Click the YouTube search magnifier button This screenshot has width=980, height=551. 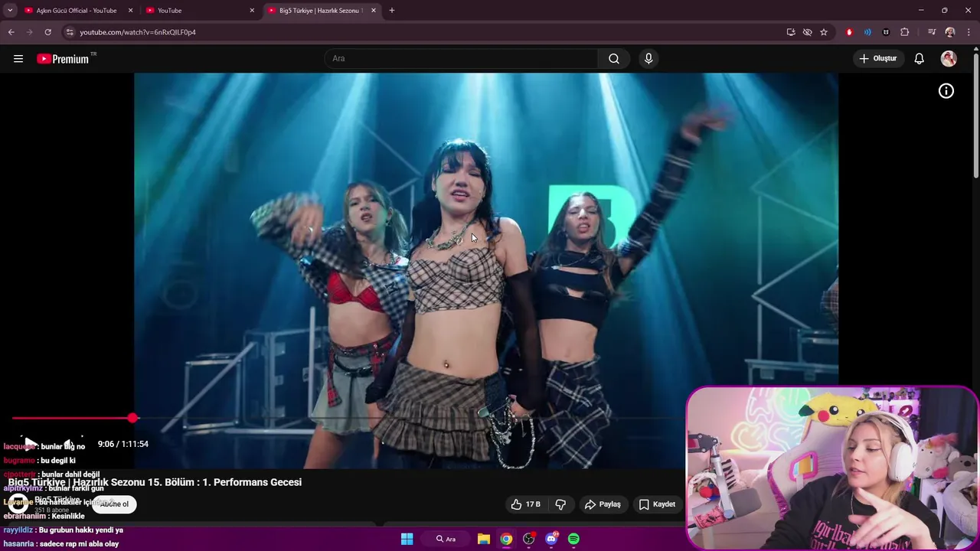614,58
